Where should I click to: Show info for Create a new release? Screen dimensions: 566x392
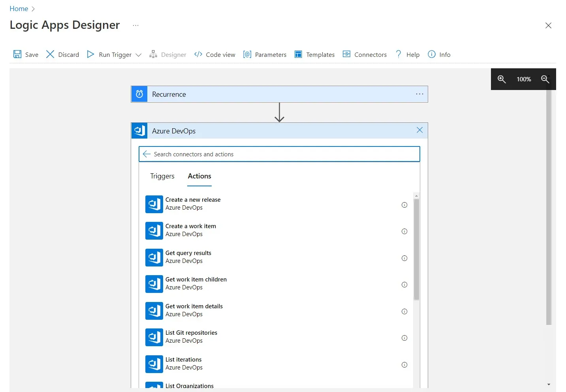[x=404, y=205]
